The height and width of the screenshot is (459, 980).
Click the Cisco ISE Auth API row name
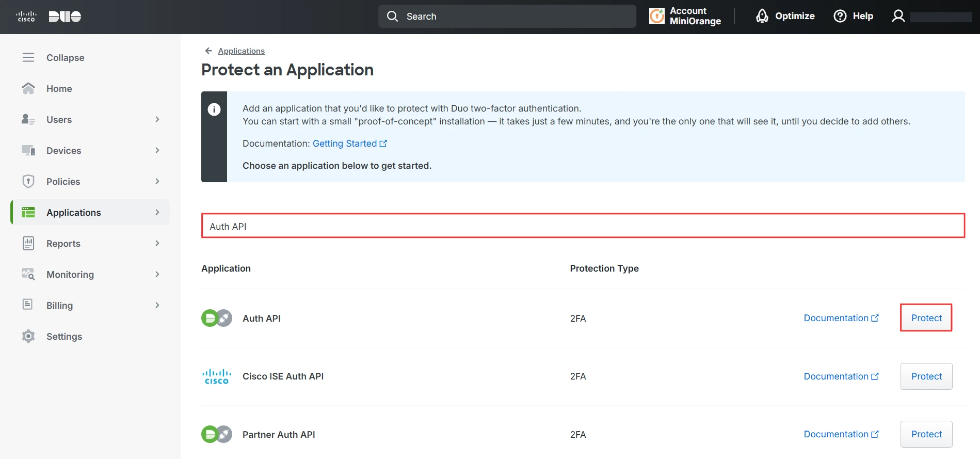[x=283, y=376]
